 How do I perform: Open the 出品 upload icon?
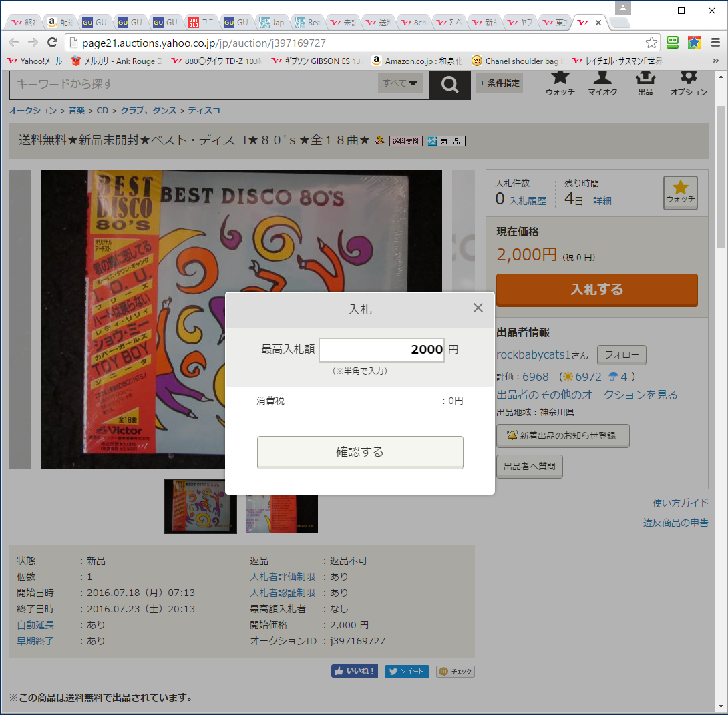tap(645, 83)
